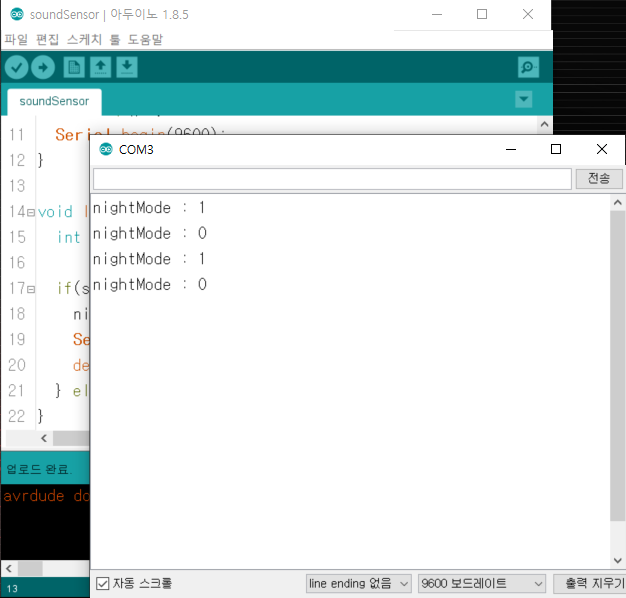Open the Serial Monitor magnifier icon
This screenshot has height=598, width=626.
[528, 67]
